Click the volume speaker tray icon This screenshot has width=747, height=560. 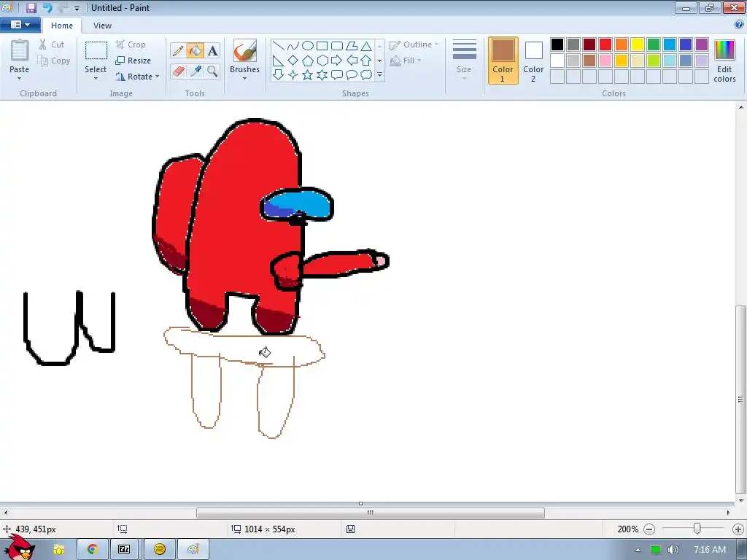[673, 550]
